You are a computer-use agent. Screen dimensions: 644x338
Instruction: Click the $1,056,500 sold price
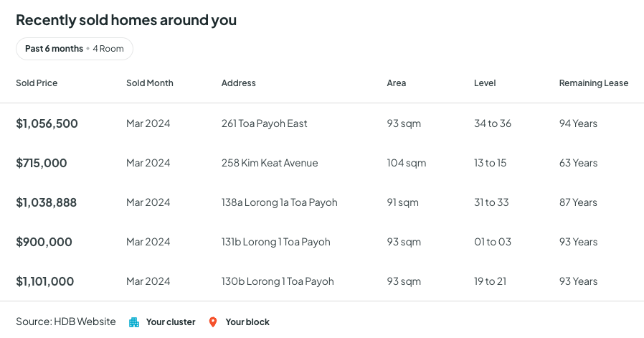[47, 123]
